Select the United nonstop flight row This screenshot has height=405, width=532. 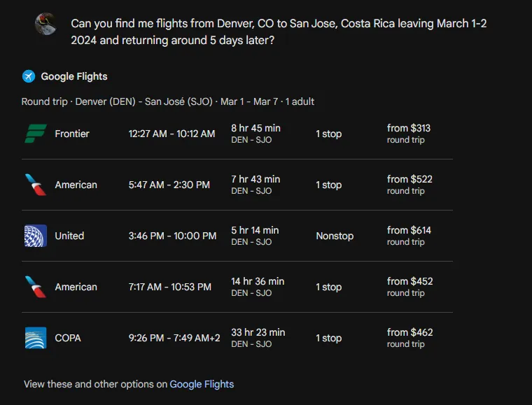click(x=237, y=236)
